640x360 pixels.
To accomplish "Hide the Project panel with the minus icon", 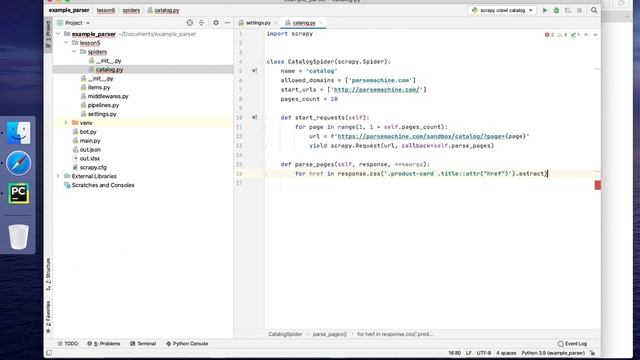I will tap(227, 23).
